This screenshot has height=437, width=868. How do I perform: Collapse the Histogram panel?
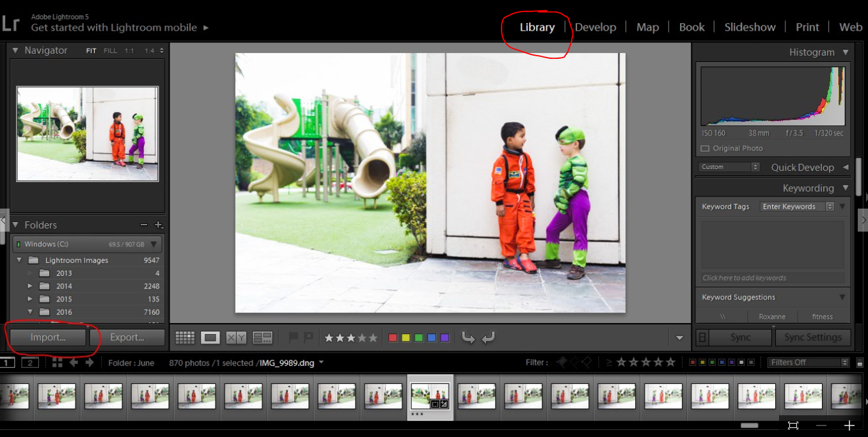[x=846, y=52]
